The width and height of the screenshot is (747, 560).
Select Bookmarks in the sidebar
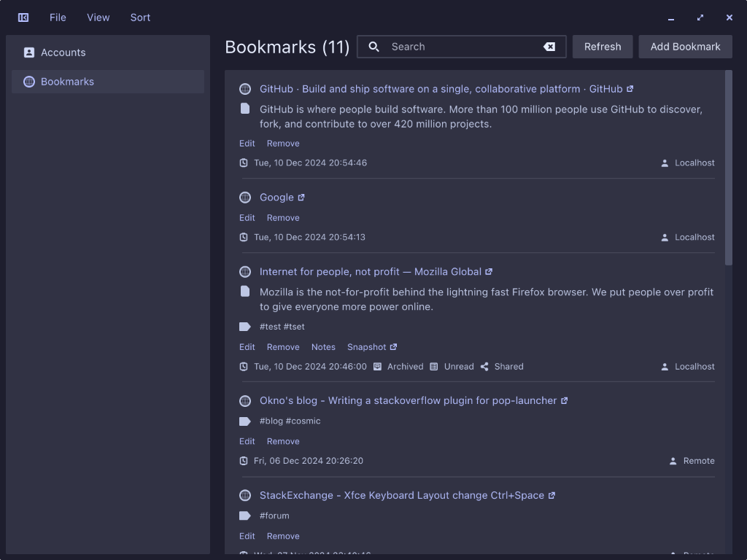[108, 82]
